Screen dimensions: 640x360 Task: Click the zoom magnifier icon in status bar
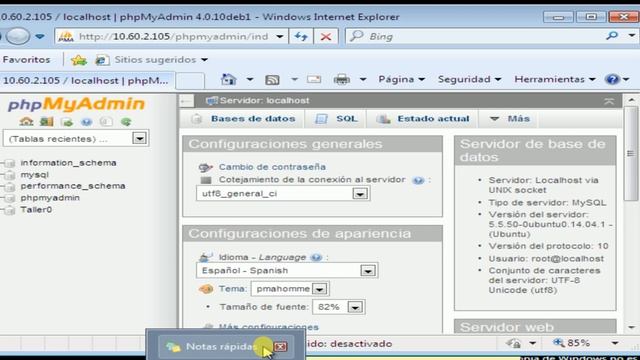pyautogui.click(x=558, y=343)
